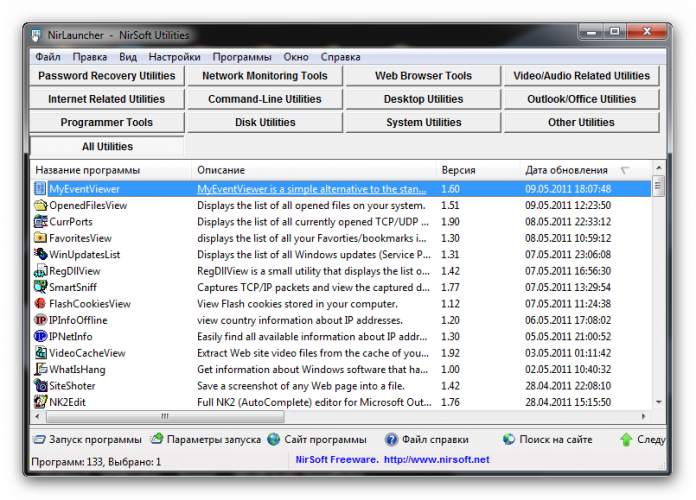
Task: Click the FlashCookiesView icon
Action: pos(40,303)
